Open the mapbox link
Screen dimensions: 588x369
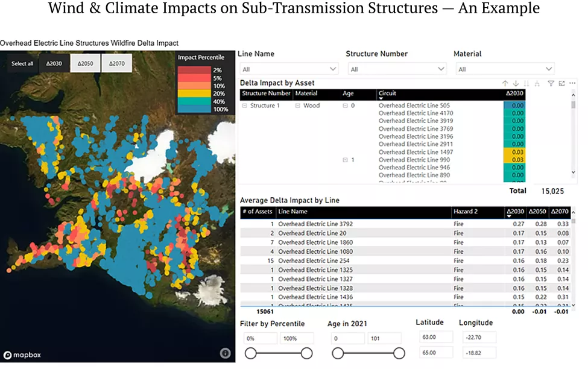point(22,356)
